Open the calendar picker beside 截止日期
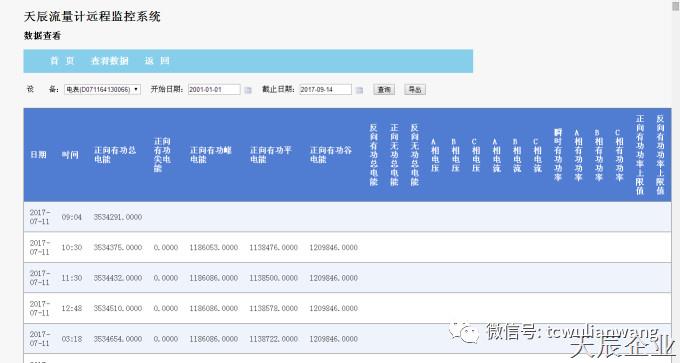This screenshot has height=363, width=680. (359, 90)
